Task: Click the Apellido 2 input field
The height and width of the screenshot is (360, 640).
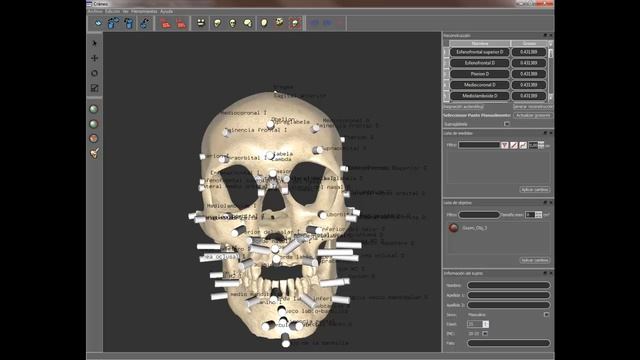Action: tap(509, 305)
